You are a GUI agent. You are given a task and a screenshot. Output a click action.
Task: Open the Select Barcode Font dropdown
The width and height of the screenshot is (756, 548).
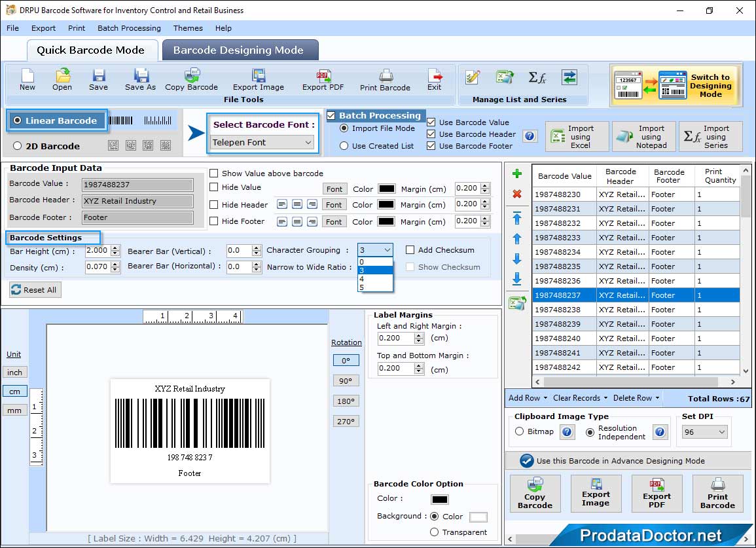262,142
